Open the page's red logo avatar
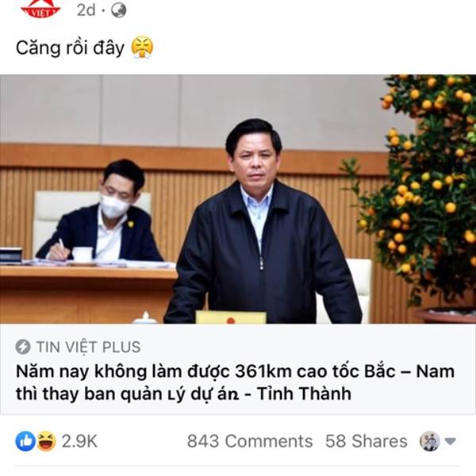 pos(40,9)
